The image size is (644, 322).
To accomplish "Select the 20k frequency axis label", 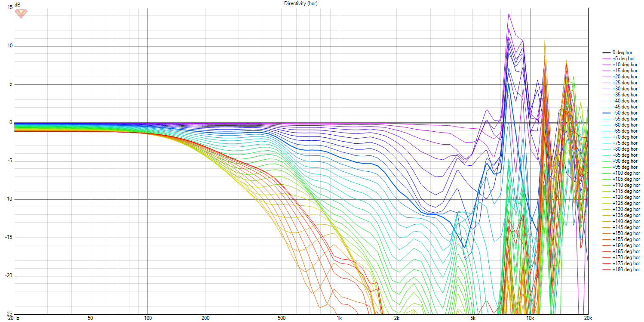I will point(587,318).
